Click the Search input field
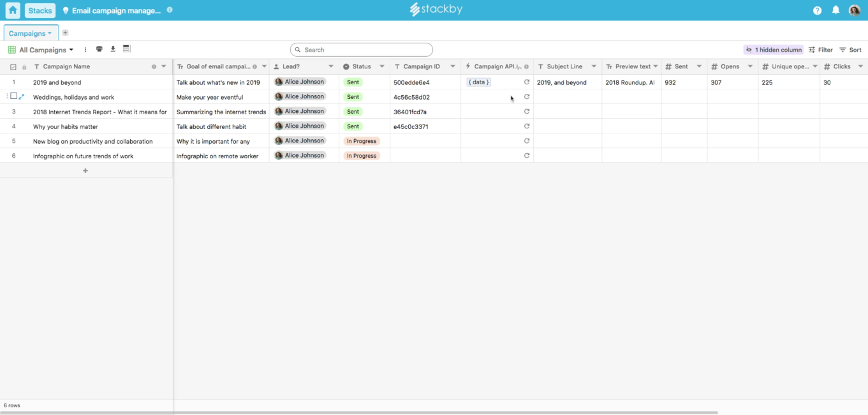 click(362, 50)
